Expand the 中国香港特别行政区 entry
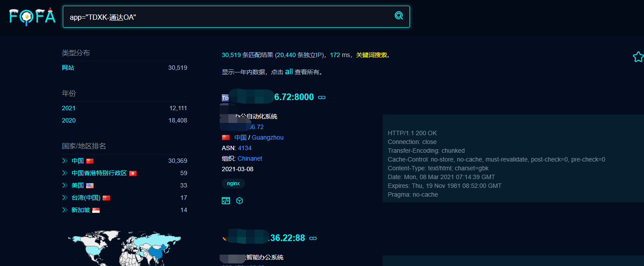The image size is (644, 266). 65,173
